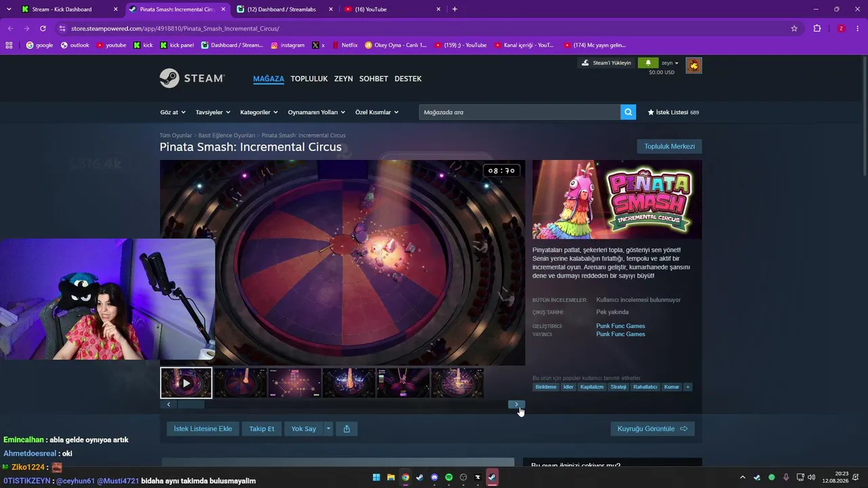Click the volume speaker icon in the system tray
This screenshot has width=868, height=488.
812,477
